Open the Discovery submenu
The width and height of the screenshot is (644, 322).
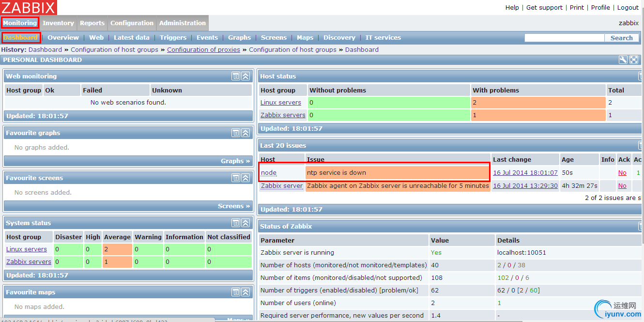(339, 37)
